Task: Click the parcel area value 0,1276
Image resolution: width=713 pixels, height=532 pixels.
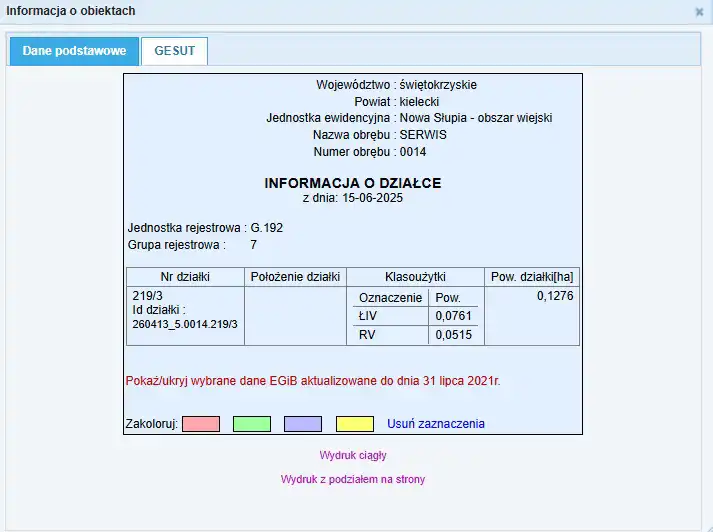Action: pyautogui.click(x=555, y=297)
